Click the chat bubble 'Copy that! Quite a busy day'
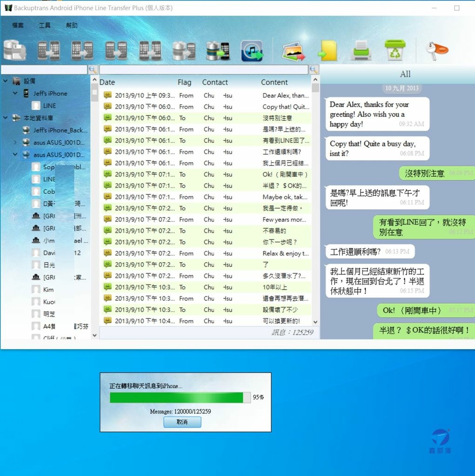The image size is (475, 476). pyautogui.click(x=377, y=148)
